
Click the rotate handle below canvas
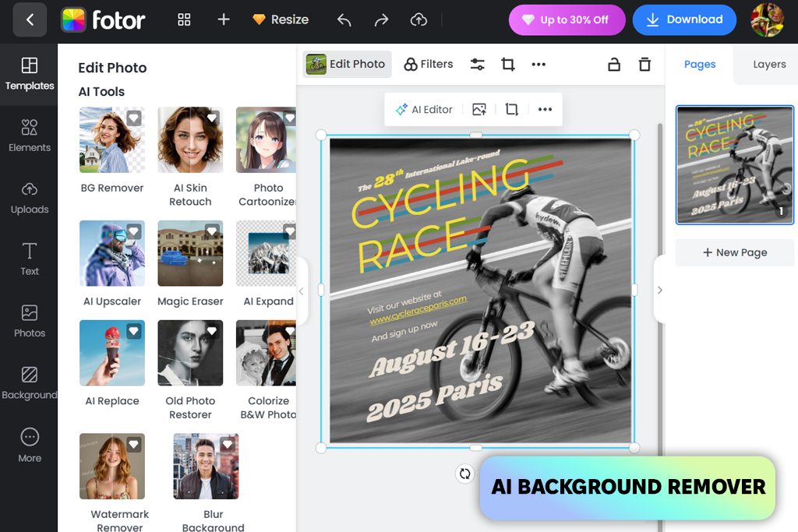tap(464, 474)
